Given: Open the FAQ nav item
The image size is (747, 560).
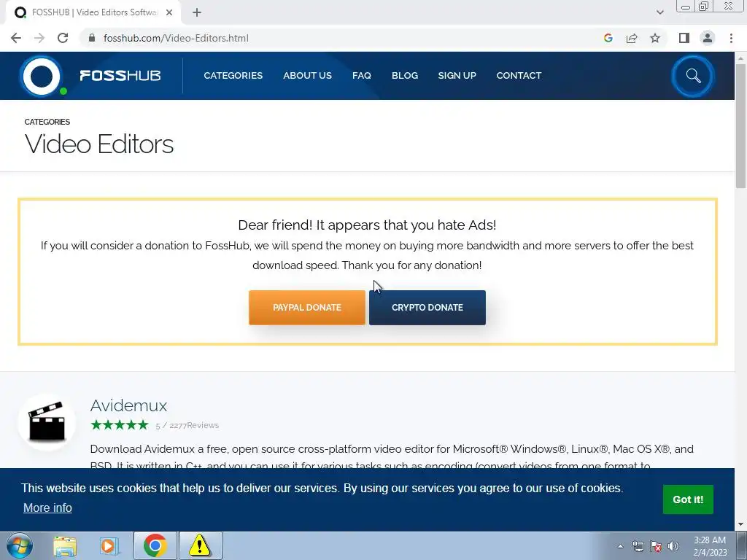Looking at the screenshot, I should tap(362, 75).
